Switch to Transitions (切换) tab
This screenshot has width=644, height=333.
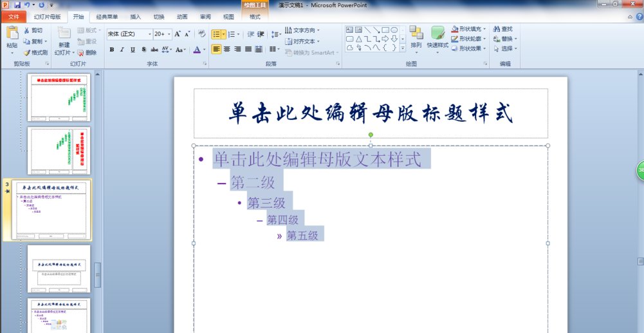pyautogui.click(x=159, y=17)
